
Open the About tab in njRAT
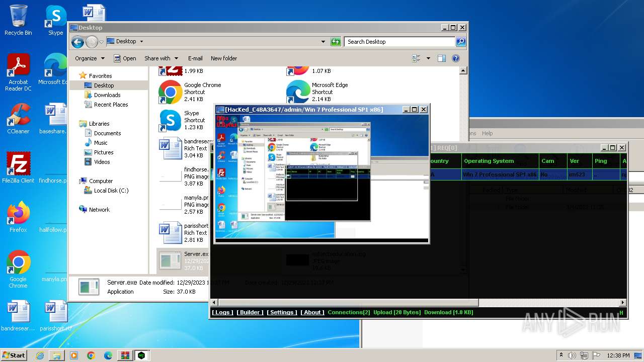point(312,312)
